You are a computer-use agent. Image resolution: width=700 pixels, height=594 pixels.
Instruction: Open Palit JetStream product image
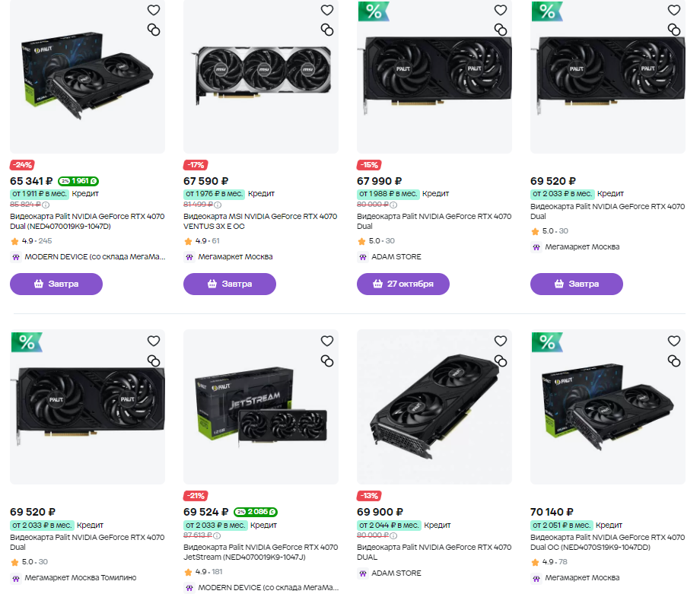click(x=261, y=407)
